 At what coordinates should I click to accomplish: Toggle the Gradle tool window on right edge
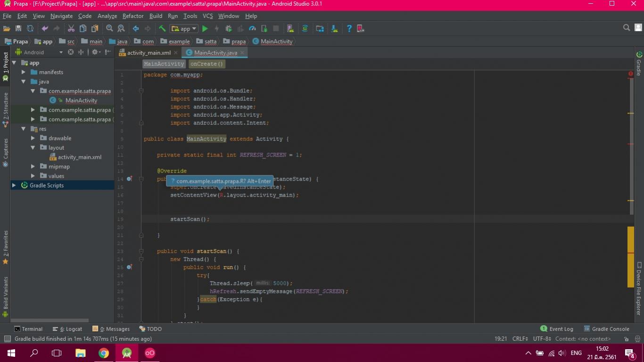point(639,64)
